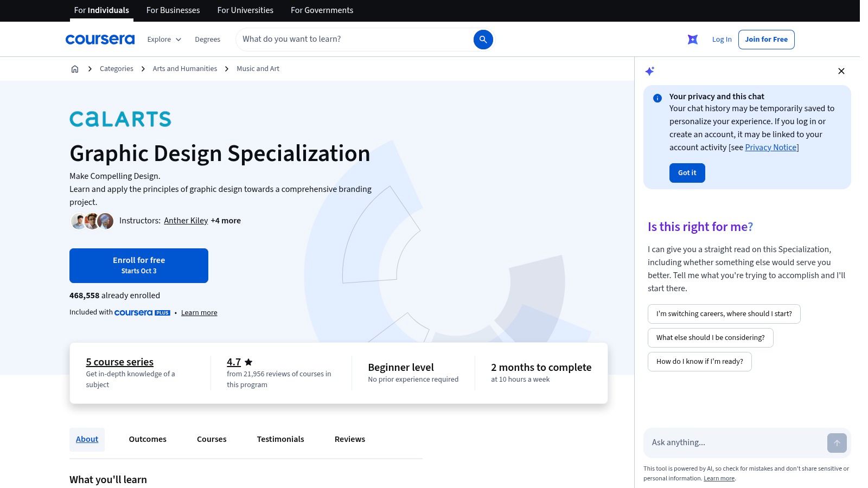Open the AI coach star icon in header

[693, 39]
